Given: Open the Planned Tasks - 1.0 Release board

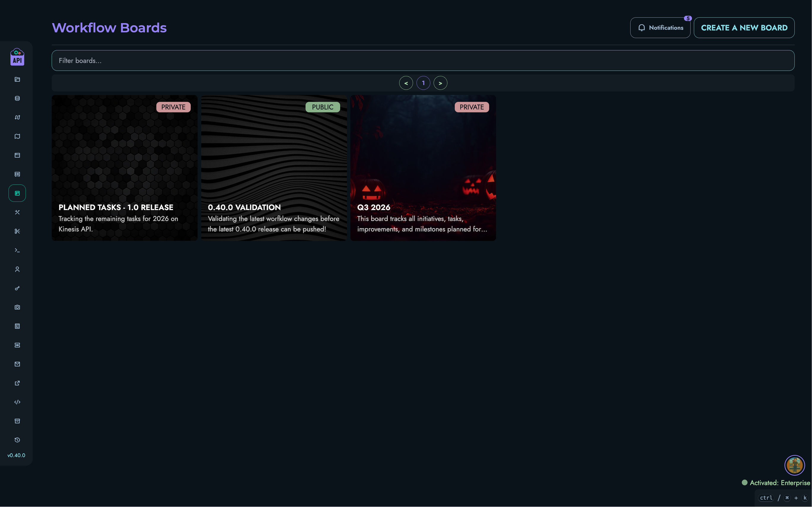Looking at the screenshot, I should [124, 168].
